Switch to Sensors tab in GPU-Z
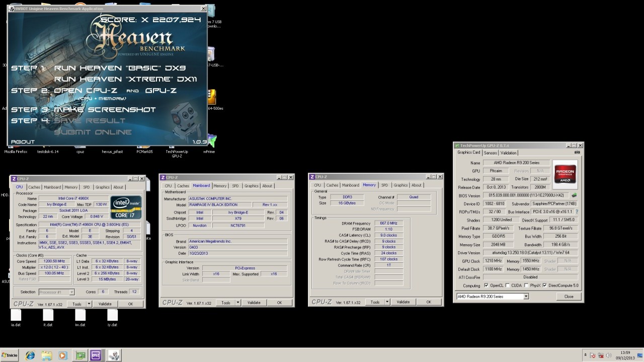Viewport: 644px width, 362px height. coord(490,153)
